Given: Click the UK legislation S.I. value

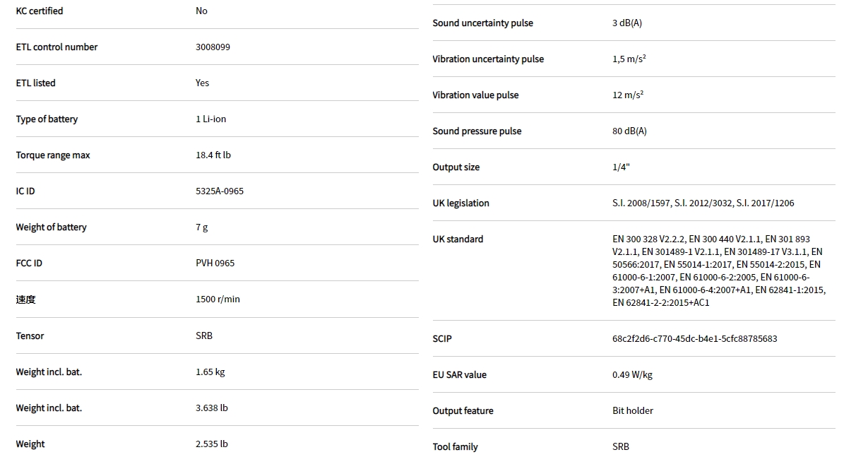Looking at the screenshot, I should pos(703,203).
